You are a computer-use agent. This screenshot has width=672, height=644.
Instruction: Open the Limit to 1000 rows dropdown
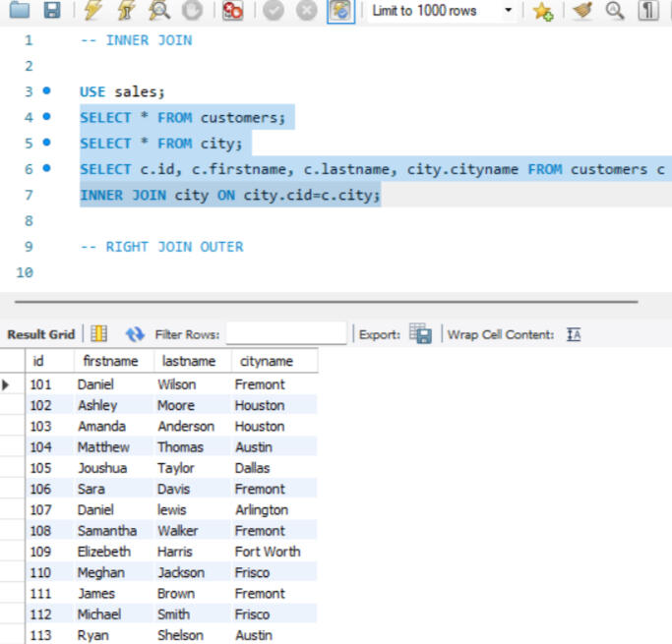click(508, 11)
